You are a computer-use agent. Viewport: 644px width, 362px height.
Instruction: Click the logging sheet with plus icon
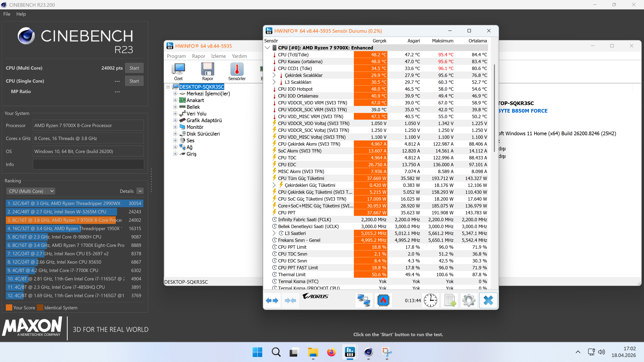click(x=450, y=300)
